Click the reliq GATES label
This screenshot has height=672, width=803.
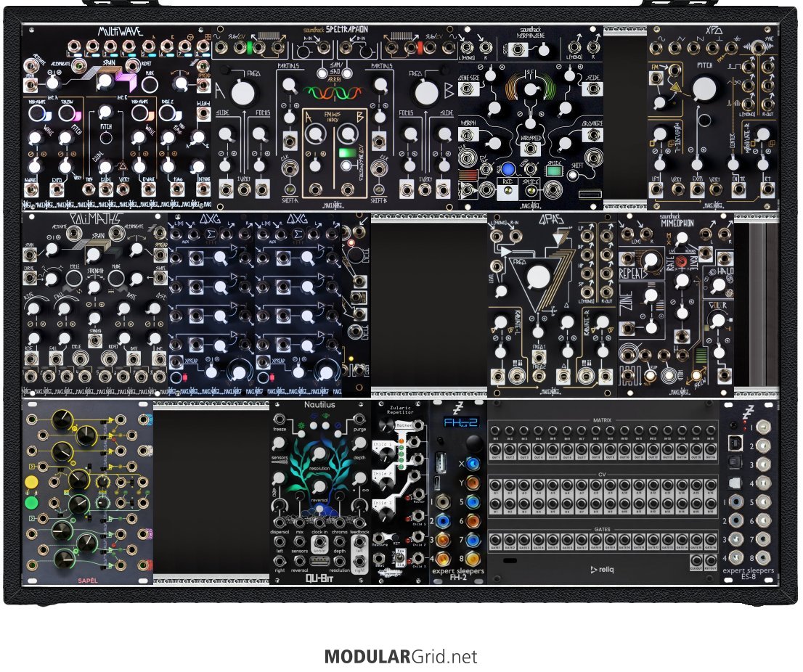point(602,529)
